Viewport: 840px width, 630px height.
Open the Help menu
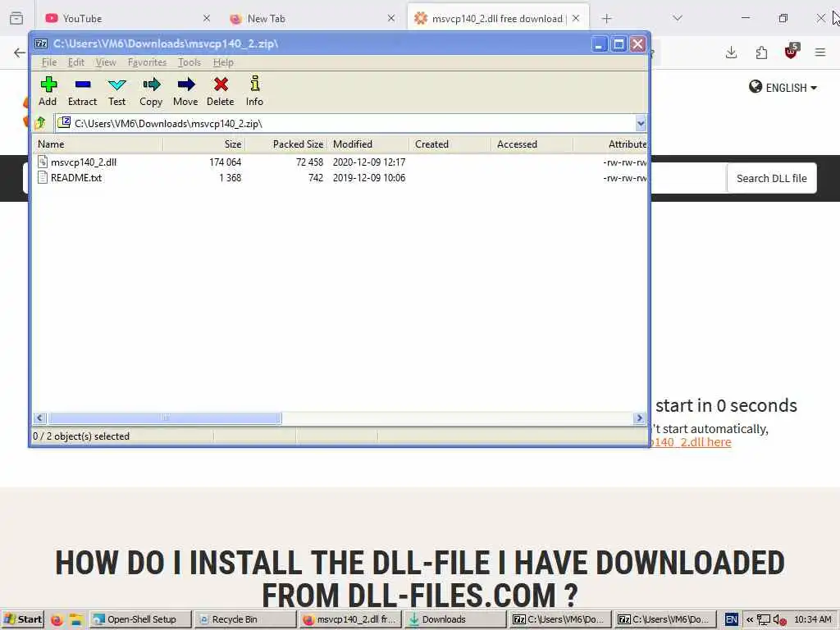tap(223, 62)
